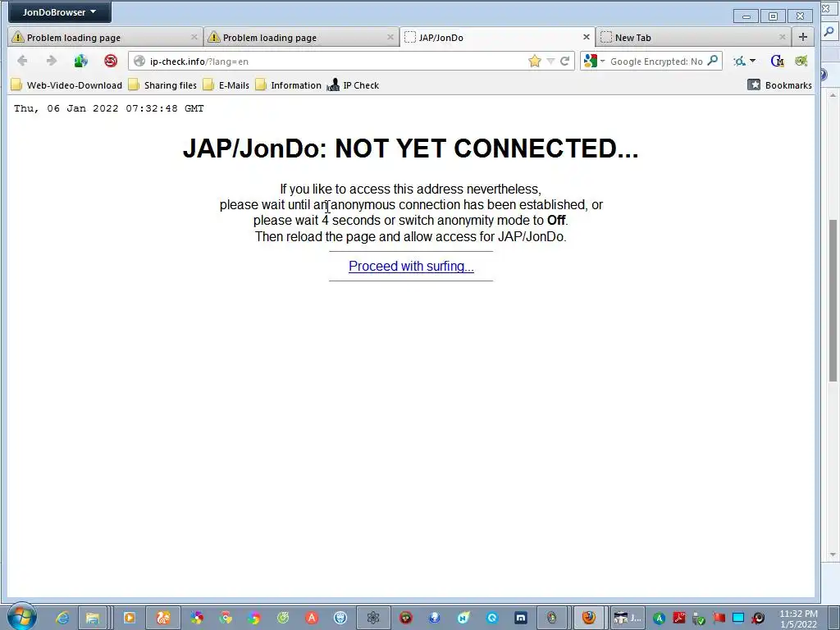Click the Proceed with surfing link
Screen dimensions: 840x630
(411, 267)
